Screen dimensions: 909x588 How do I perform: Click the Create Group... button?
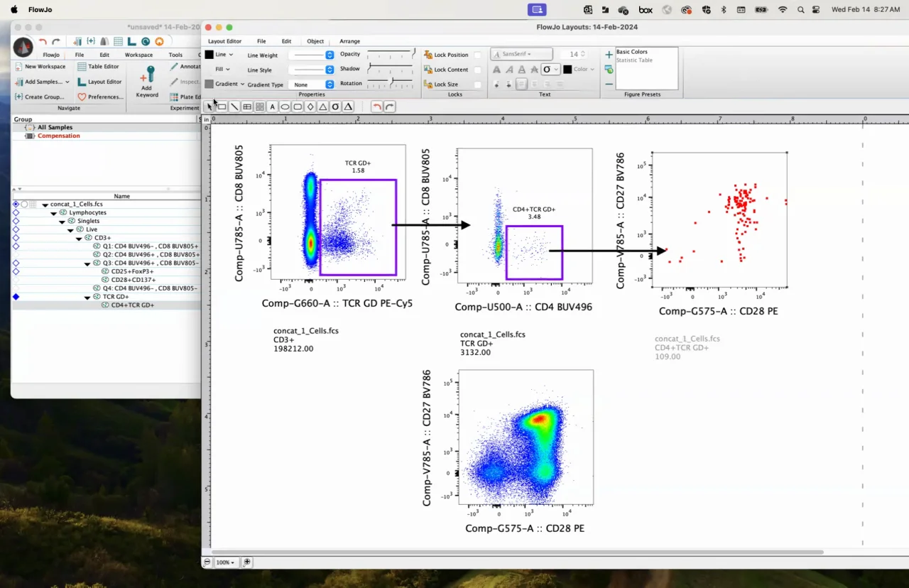coord(39,97)
